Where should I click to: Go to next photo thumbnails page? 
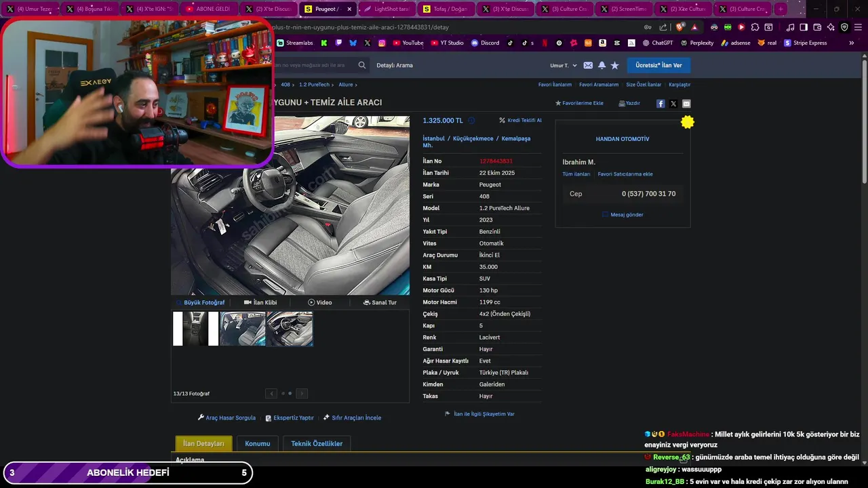tap(302, 393)
